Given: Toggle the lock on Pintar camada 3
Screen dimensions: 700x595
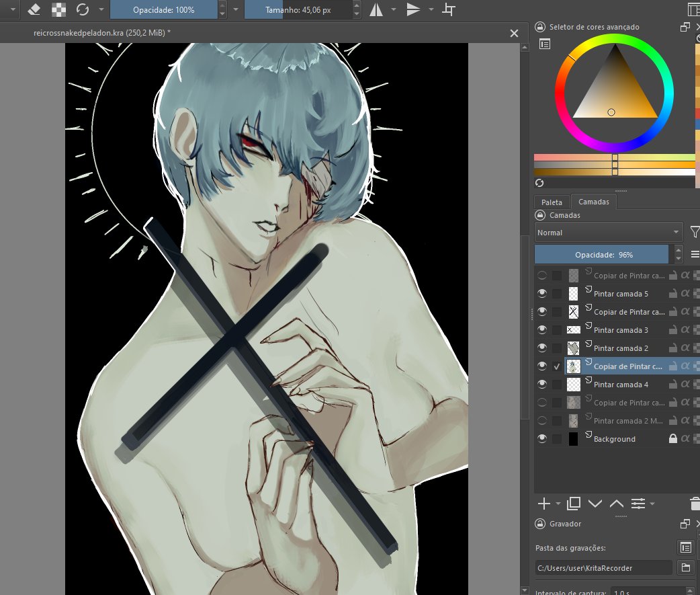Looking at the screenshot, I should [x=672, y=329].
